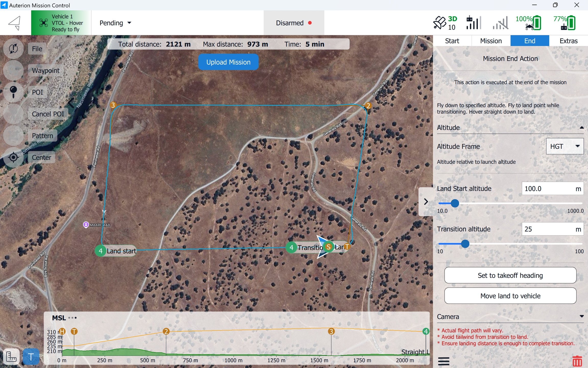Click the Transition altitude slider handle
This screenshot has height=368, width=588.
pyautogui.click(x=465, y=244)
